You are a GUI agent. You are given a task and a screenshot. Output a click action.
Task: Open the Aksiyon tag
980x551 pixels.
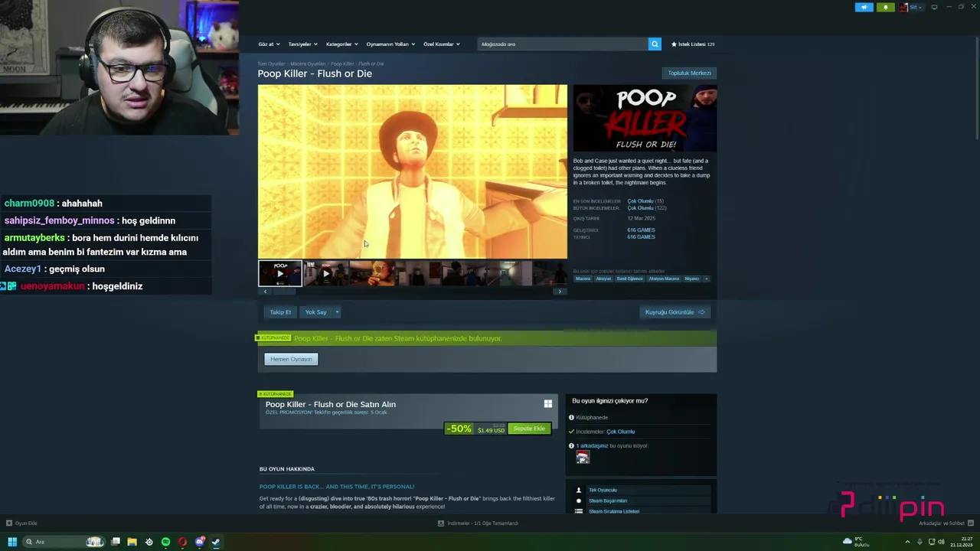603,279
